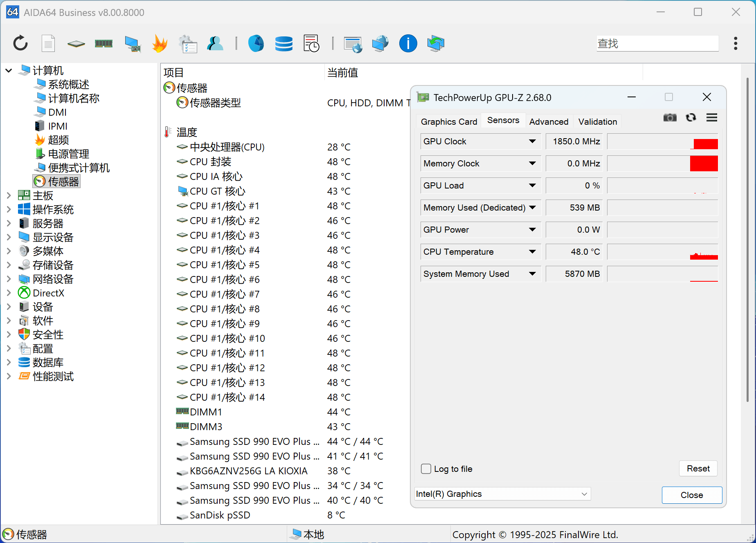The height and width of the screenshot is (543, 756).
Task: Open the GPU Clock sensor dropdown
Action: coord(532,141)
